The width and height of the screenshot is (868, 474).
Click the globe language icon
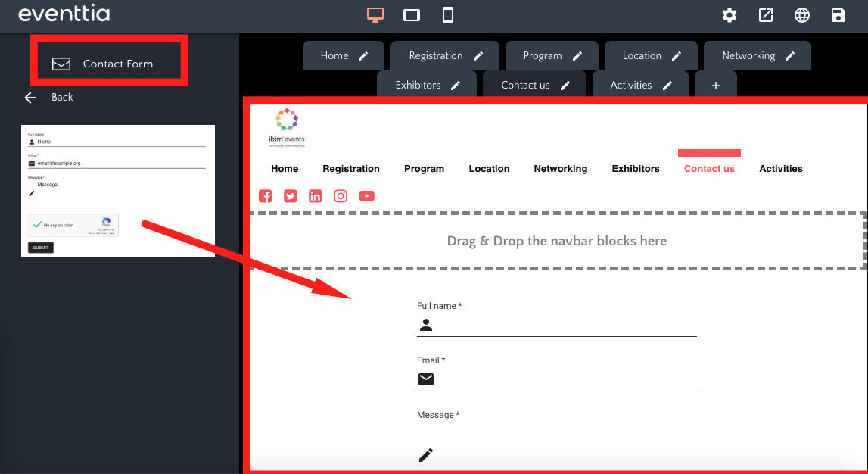802,15
